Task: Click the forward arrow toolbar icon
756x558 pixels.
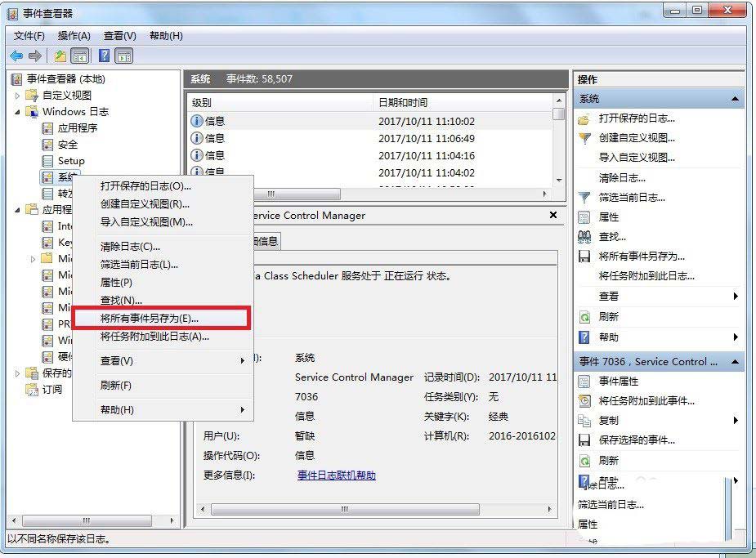Action: [x=34, y=56]
